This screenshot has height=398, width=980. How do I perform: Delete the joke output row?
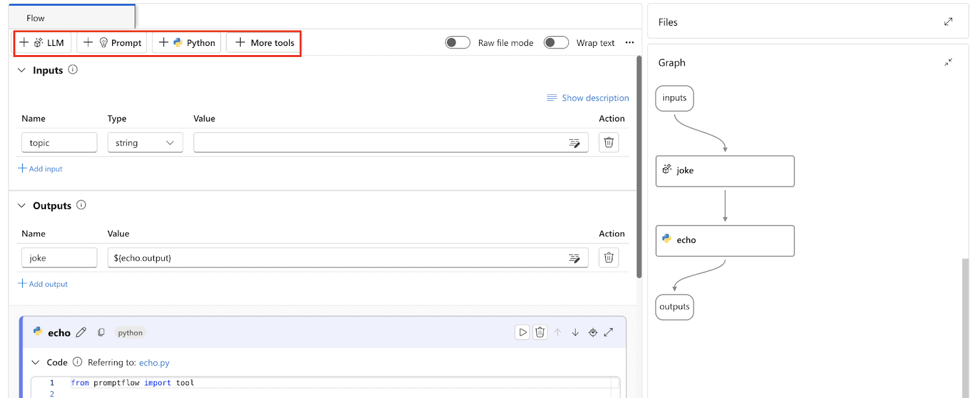coord(609,258)
